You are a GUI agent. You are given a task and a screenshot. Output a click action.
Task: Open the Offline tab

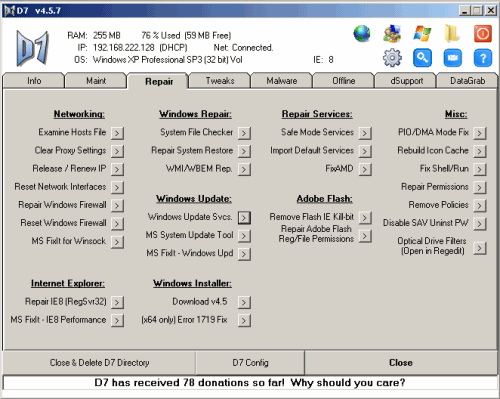click(344, 81)
